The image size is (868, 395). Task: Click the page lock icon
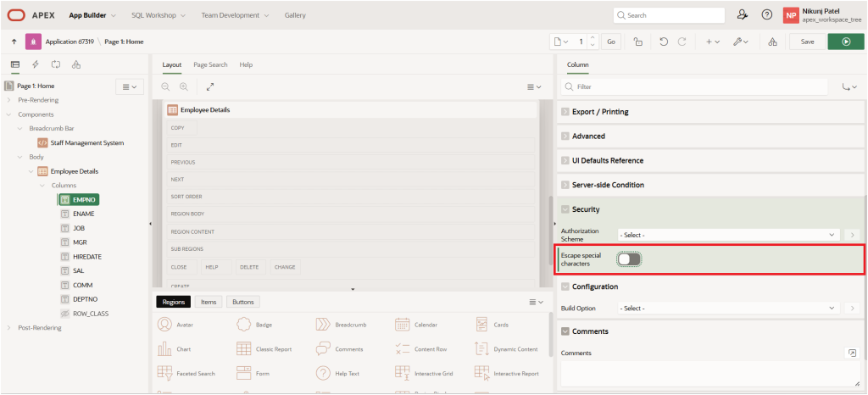pyautogui.click(x=637, y=41)
